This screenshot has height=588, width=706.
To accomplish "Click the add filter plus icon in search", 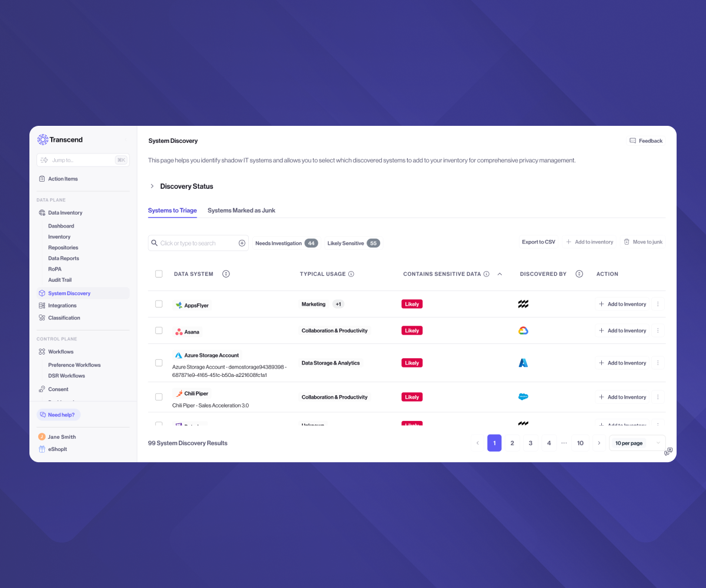I will coord(242,243).
